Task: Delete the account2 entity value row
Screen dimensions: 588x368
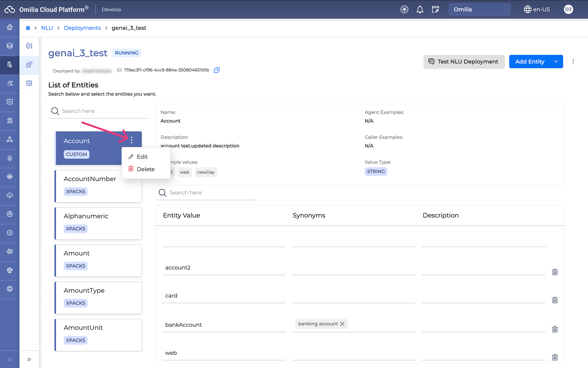Action: click(555, 272)
